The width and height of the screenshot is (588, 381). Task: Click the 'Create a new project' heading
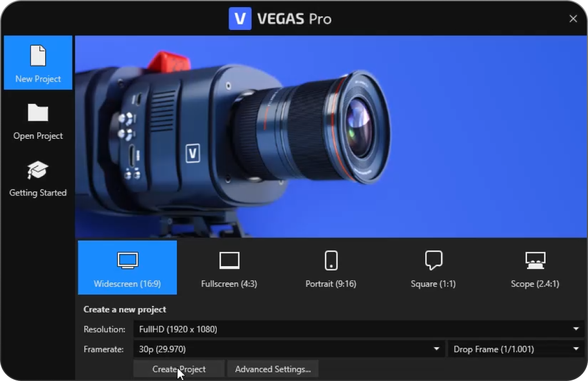(125, 309)
